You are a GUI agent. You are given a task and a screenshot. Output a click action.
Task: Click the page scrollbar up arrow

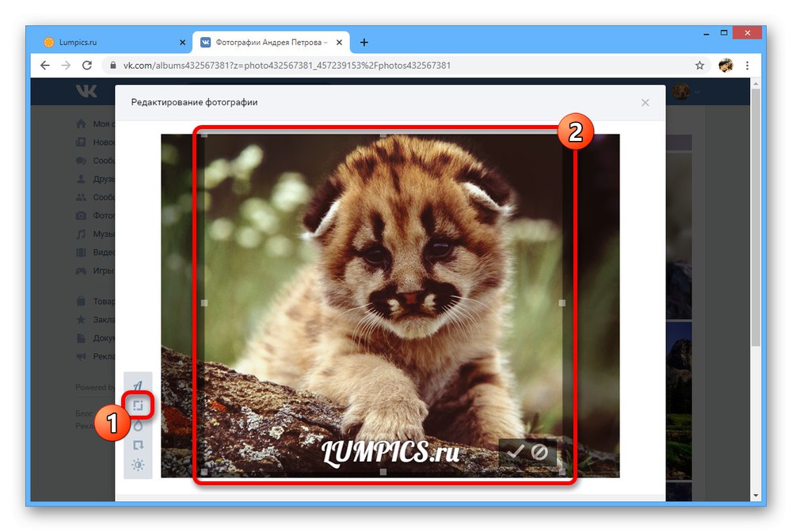pos(756,83)
